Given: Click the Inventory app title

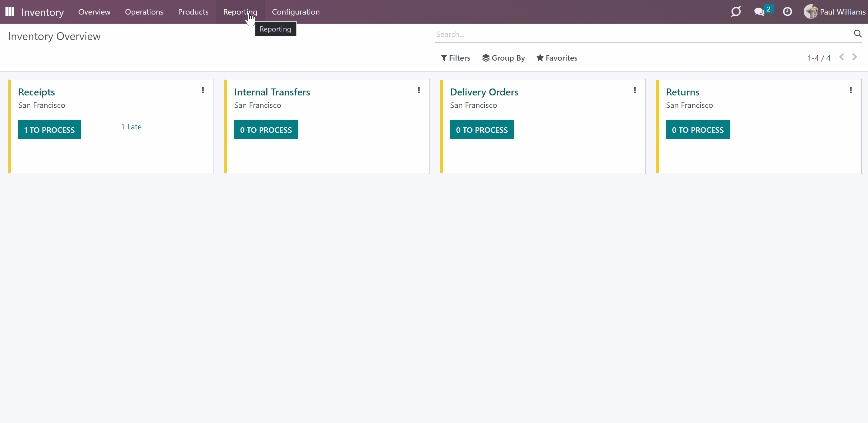Looking at the screenshot, I should (42, 12).
